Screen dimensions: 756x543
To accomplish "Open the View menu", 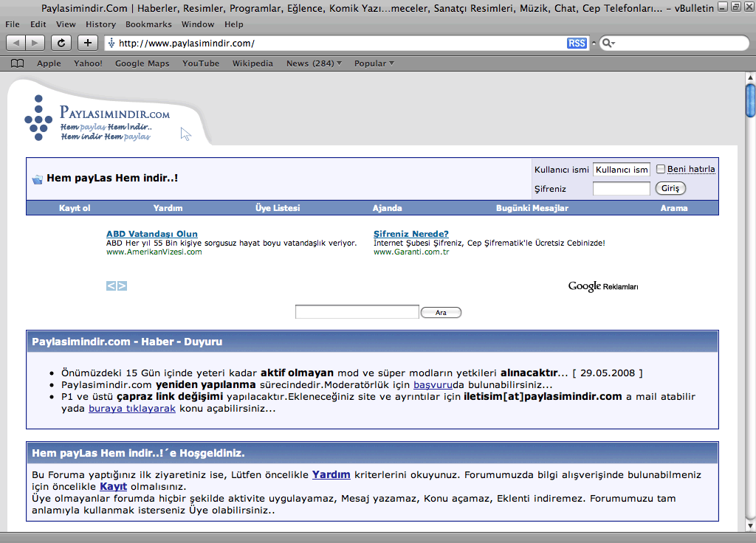I will [x=66, y=24].
